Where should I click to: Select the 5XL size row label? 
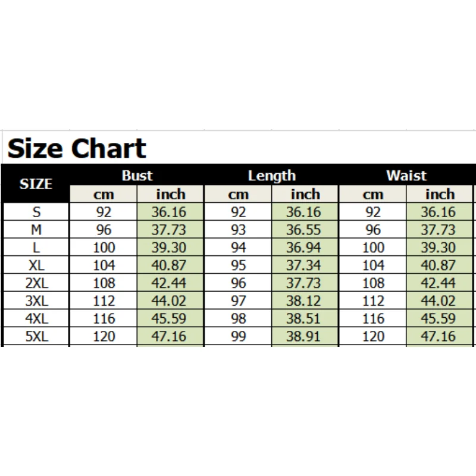point(36,337)
